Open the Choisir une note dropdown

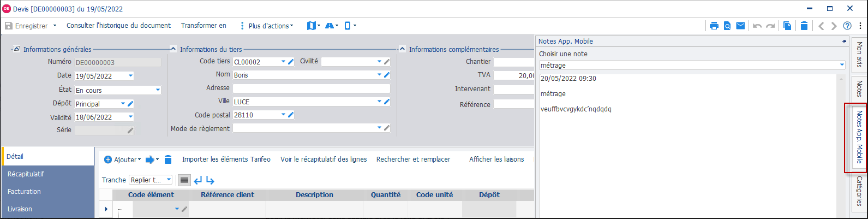click(x=842, y=65)
